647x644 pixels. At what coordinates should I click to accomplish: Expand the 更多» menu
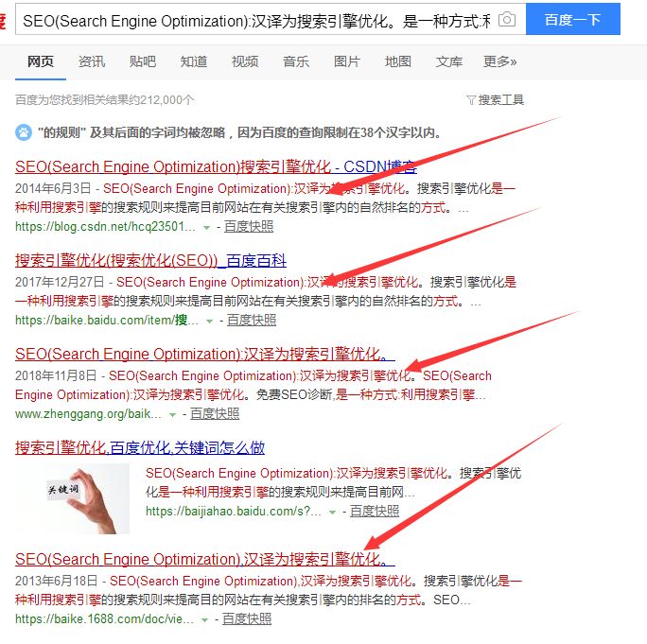(499, 61)
